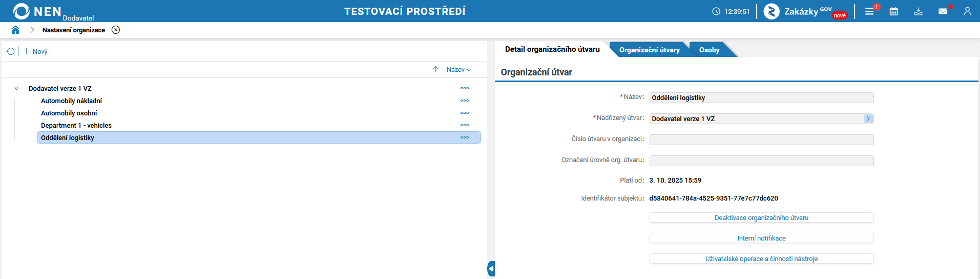
Task: Collapse the left panel splitter arrow
Action: click(491, 268)
